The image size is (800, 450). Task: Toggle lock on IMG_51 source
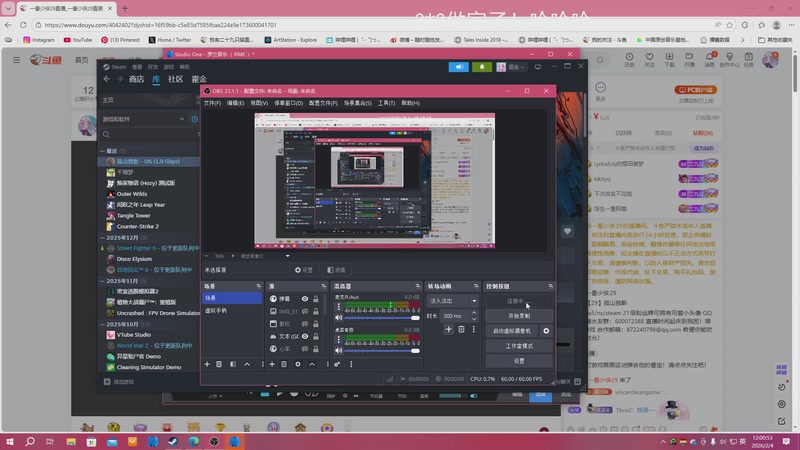coord(316,311)
